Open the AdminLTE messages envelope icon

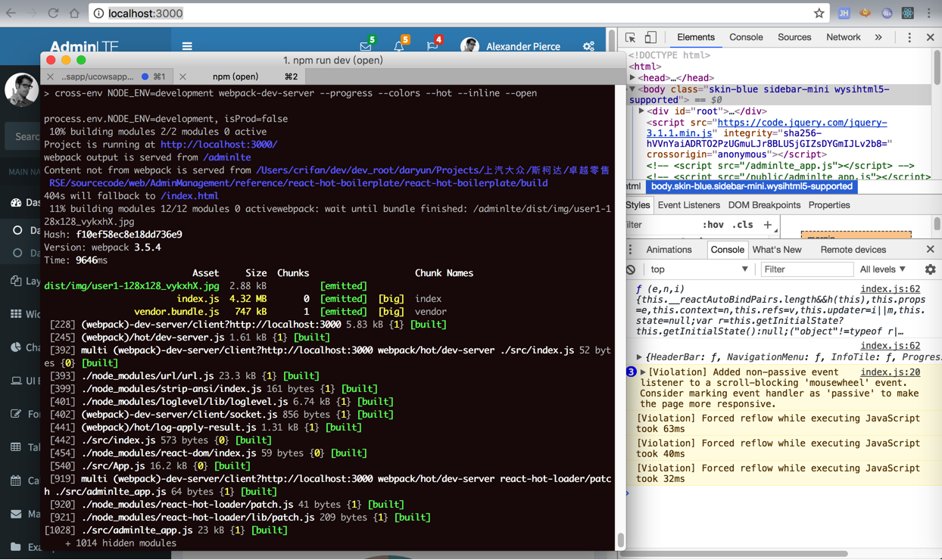(x=366, y=47)
